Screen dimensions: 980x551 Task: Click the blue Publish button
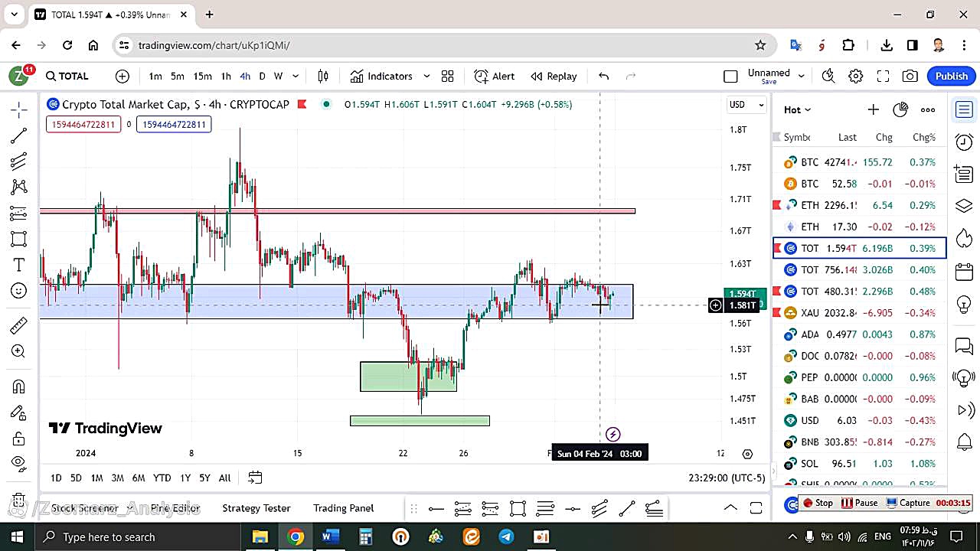[x=952, y=76]
